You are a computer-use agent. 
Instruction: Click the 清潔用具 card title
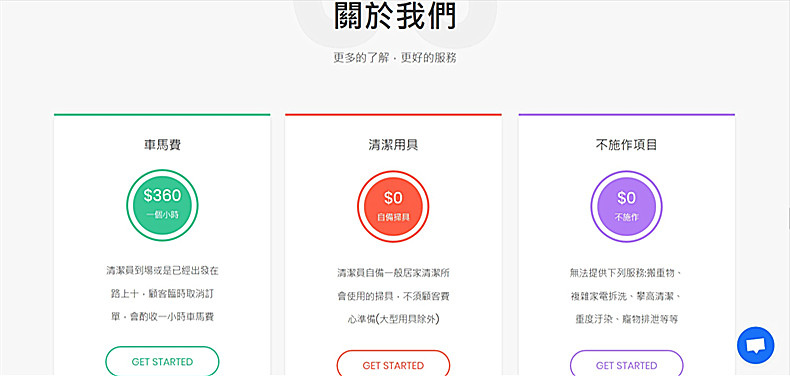coord(393,145)
